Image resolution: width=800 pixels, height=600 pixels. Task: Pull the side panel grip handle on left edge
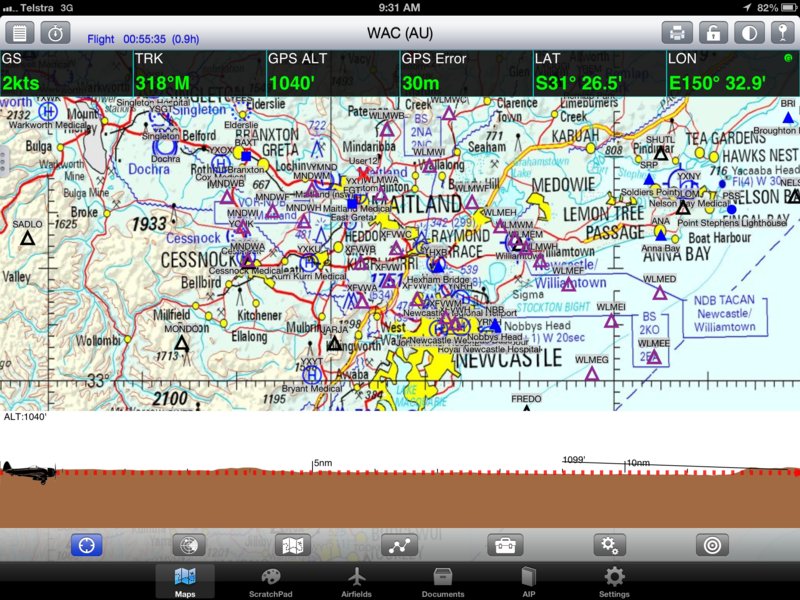click(x=3, y=161)
